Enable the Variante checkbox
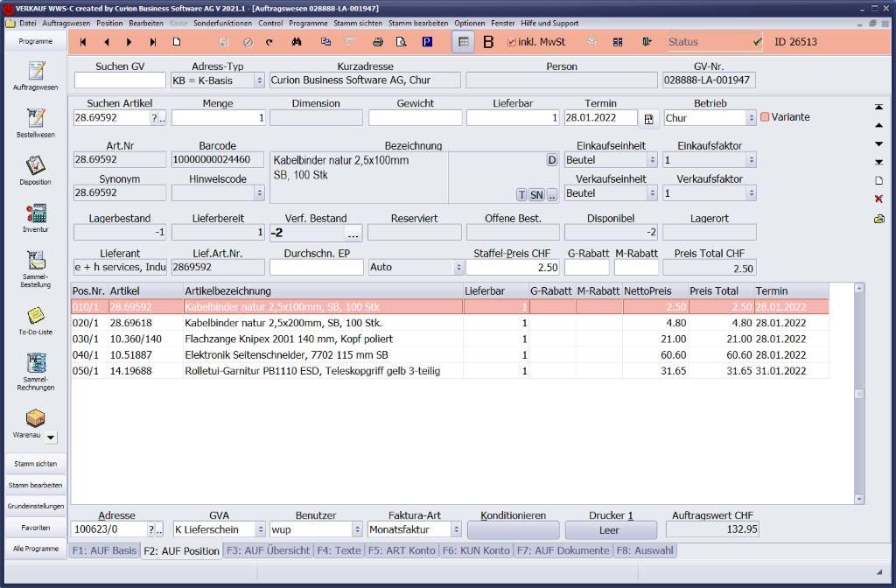The image size is (896, 588). [x=765, y=117]
